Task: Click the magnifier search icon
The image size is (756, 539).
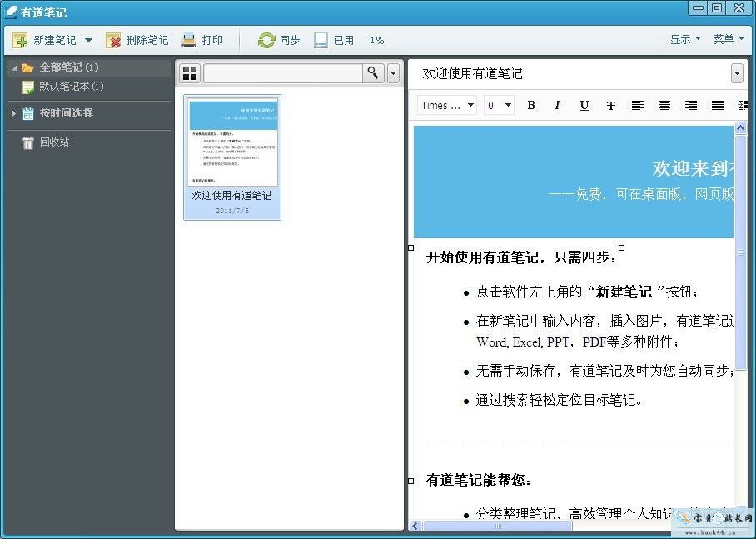Action: pyautogui.click(x=373, y=73)
